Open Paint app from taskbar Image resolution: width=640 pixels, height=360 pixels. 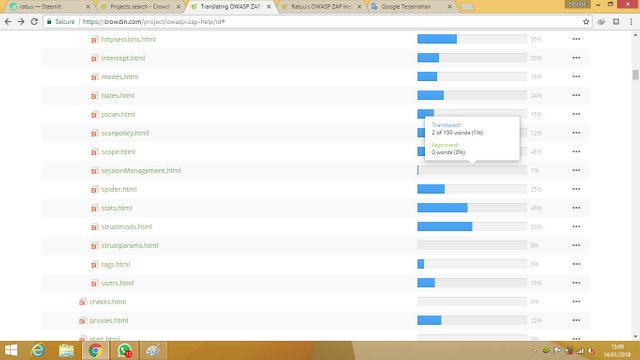coord(153,351)
